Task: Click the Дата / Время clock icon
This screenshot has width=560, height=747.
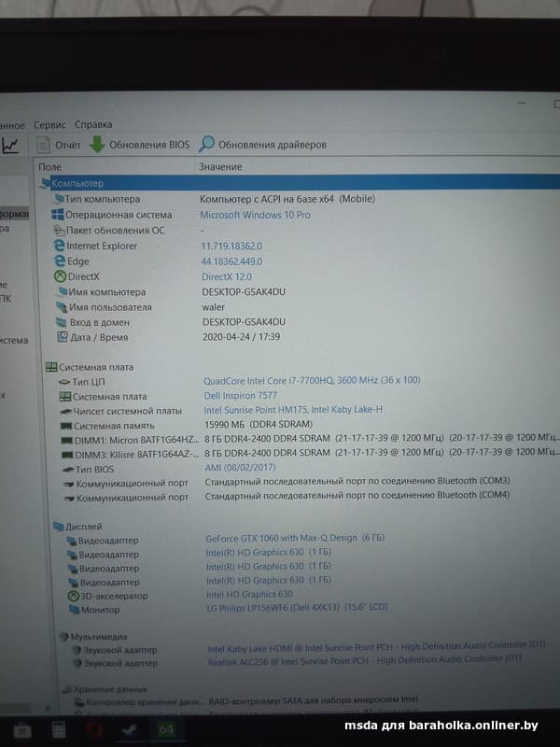Action: [63, 337]
